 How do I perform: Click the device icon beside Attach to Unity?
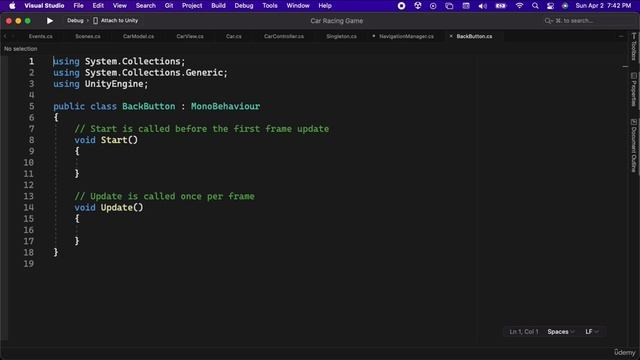(x=95, y=20)
